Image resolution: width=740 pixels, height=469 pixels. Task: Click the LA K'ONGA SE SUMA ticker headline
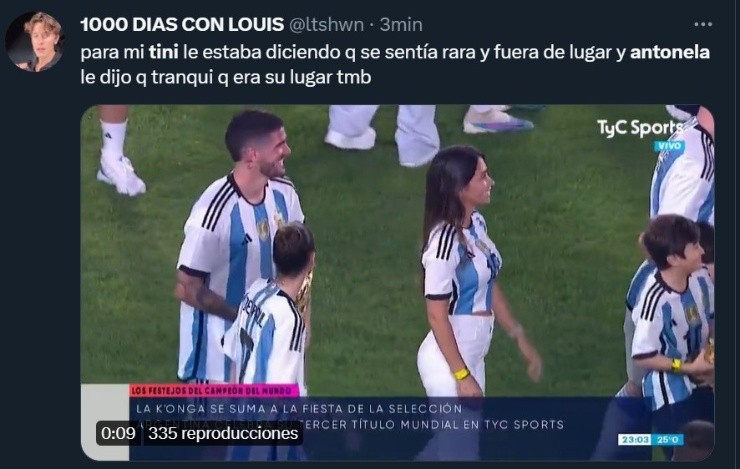tap(299, 409)
